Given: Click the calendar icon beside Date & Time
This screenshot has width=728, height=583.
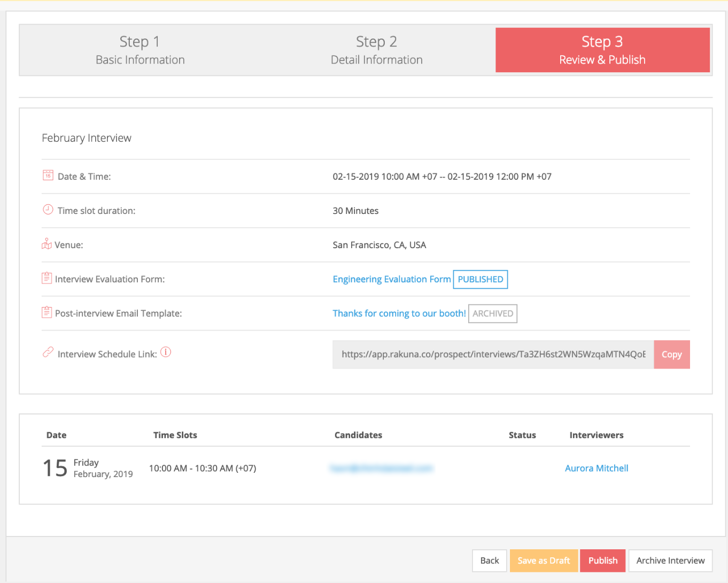Looking at the screenshot, I should coord(48,175).
